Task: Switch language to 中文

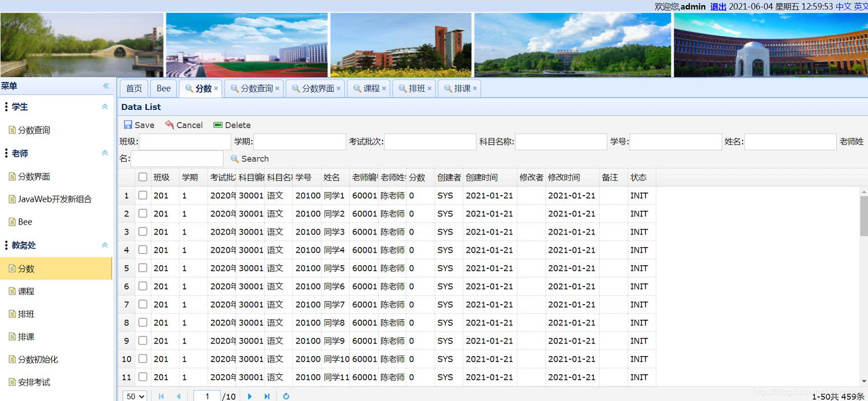Action: [843, 7]
